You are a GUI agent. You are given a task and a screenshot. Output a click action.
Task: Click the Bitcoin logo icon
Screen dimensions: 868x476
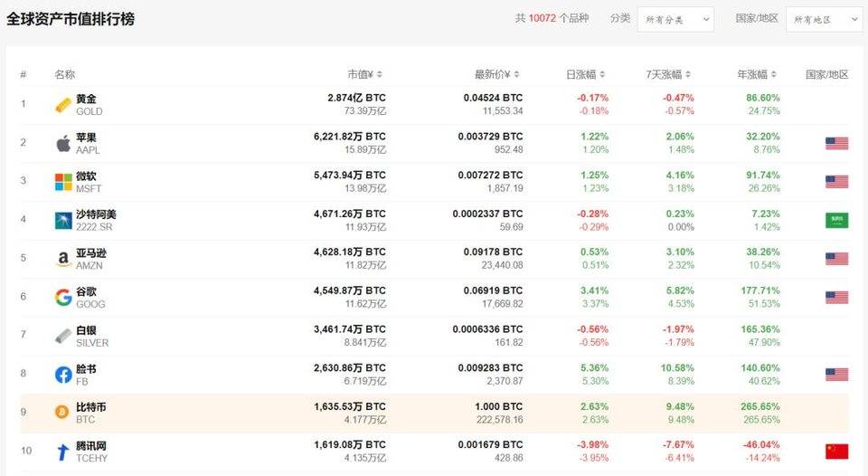(x=62, y=412)
